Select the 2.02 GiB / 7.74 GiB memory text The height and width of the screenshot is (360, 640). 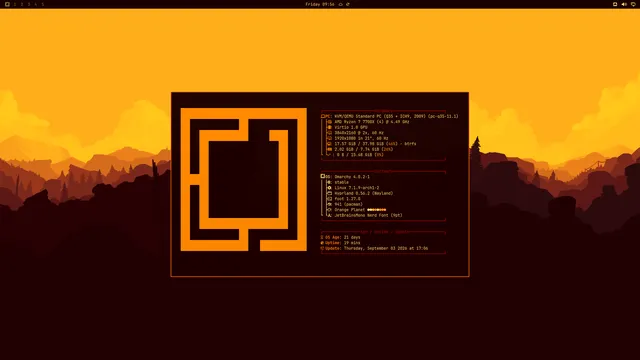pyautogui.click(x=364, y=149)
